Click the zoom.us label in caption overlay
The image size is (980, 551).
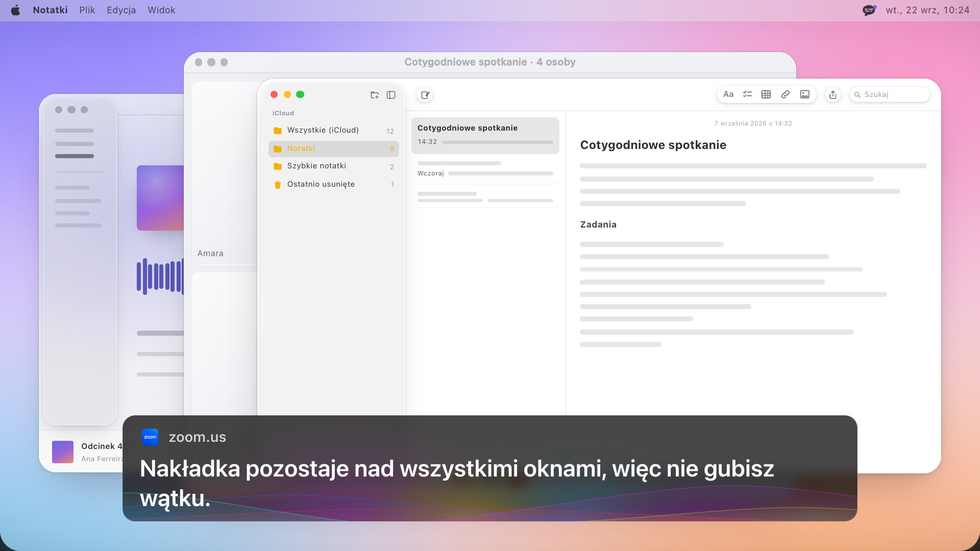[198, 437]
